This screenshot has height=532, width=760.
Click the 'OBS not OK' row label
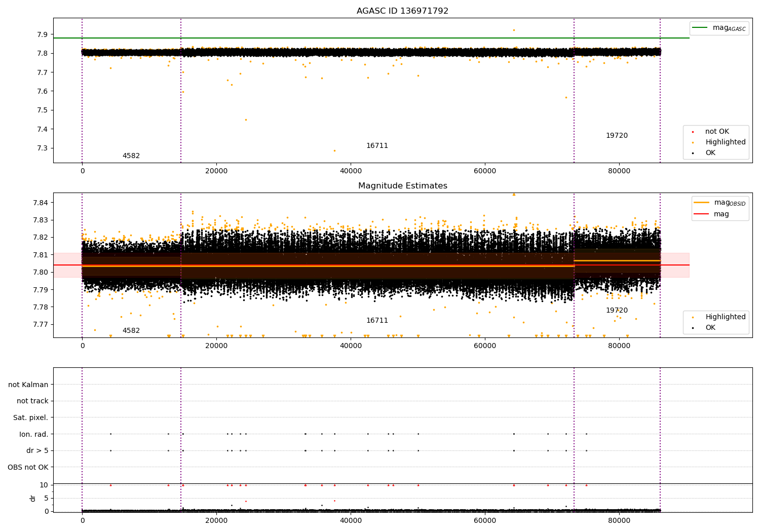[x=28, y=467]
